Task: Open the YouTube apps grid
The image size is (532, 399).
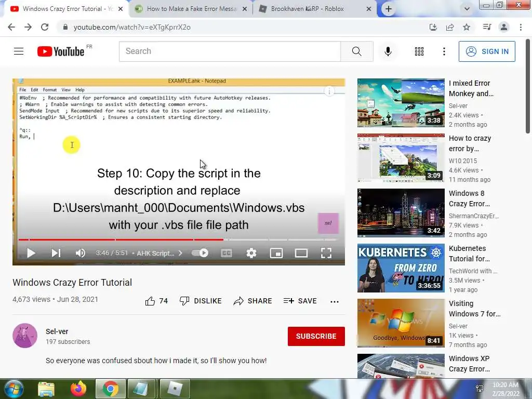Action: [419, 51]
